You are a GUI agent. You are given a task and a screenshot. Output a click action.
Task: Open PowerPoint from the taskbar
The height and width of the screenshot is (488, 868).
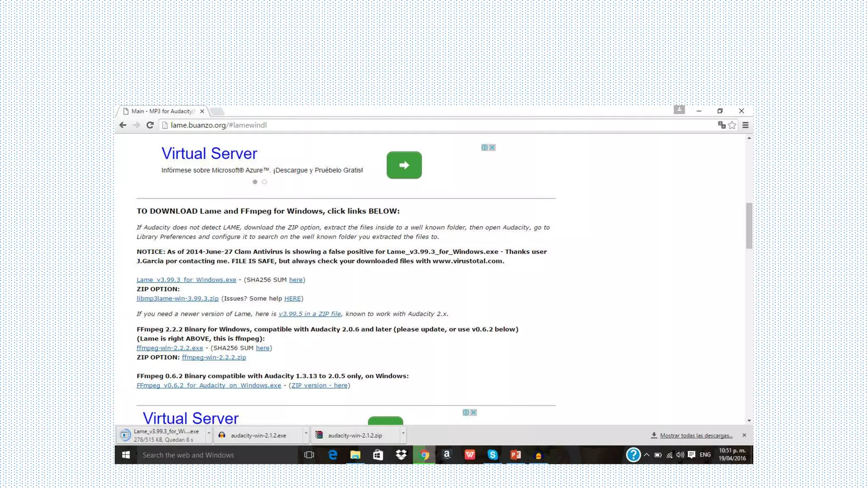coord(515,455)
